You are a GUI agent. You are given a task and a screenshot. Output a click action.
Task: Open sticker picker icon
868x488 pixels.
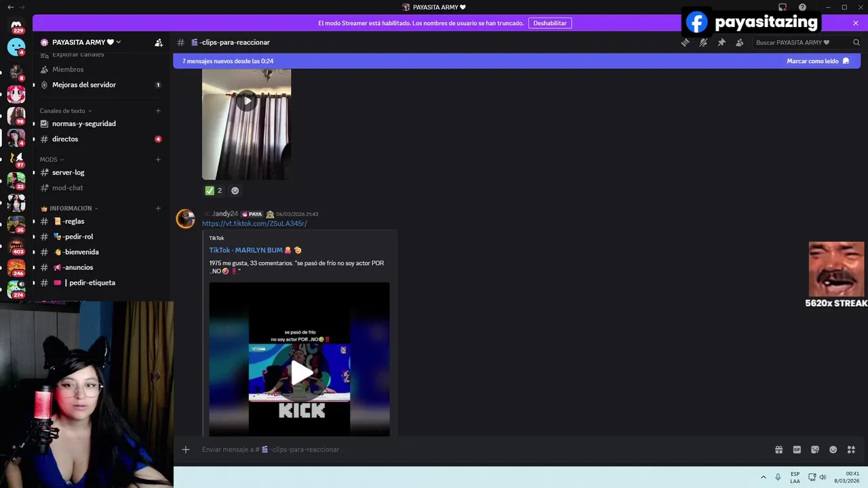tap(815, 449)
